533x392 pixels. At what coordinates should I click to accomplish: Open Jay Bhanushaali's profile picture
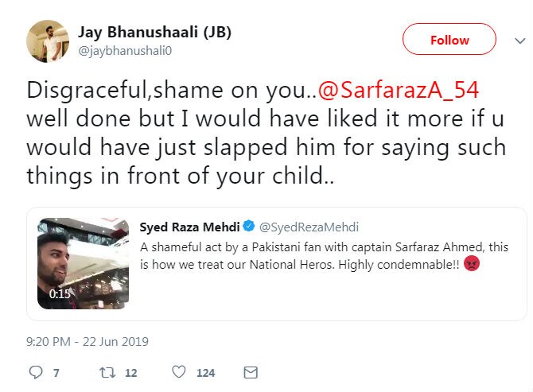[46, 40]
